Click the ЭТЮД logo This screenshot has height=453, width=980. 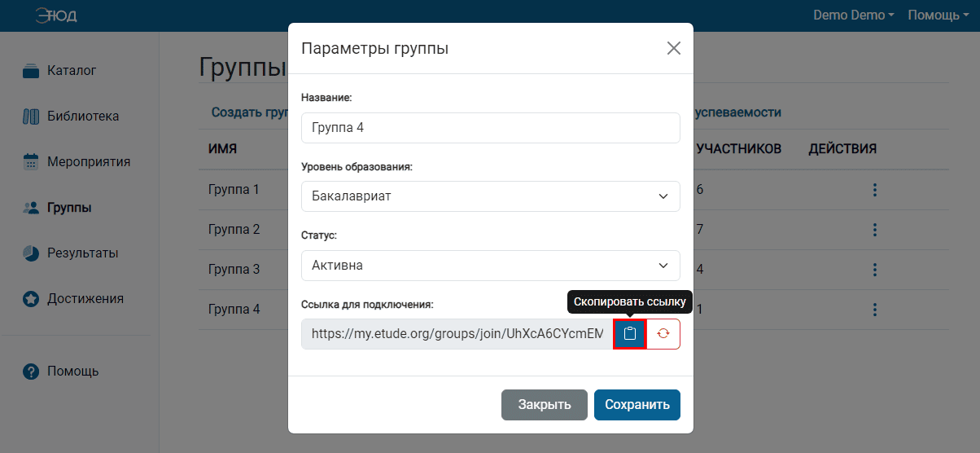(56, 15)
